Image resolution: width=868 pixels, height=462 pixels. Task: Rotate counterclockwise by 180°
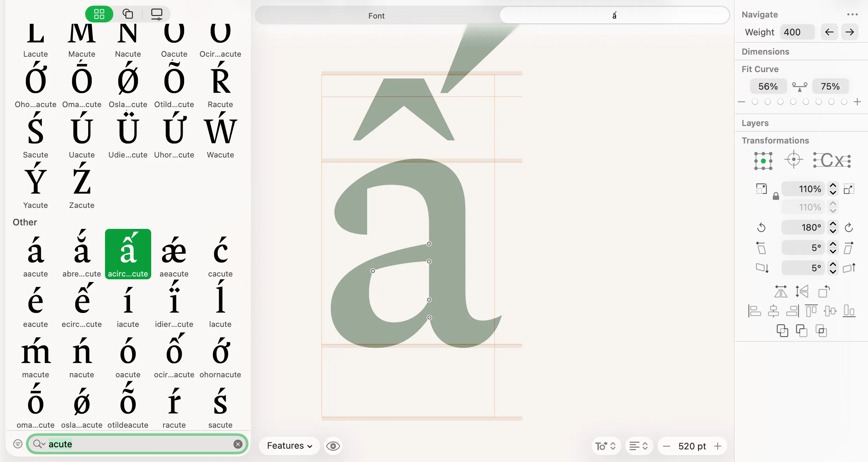pos(761,227)
